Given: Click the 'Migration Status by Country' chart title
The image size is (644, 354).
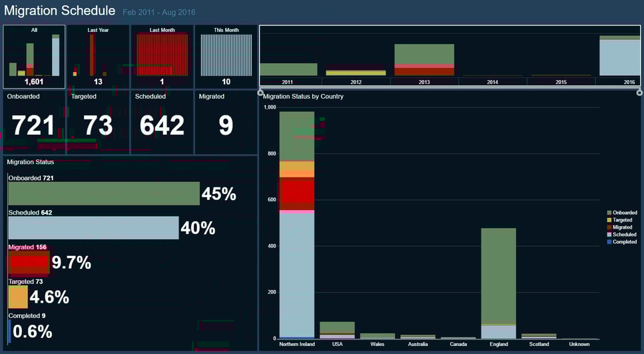Looking at the screenshot, I should [303, 96].
